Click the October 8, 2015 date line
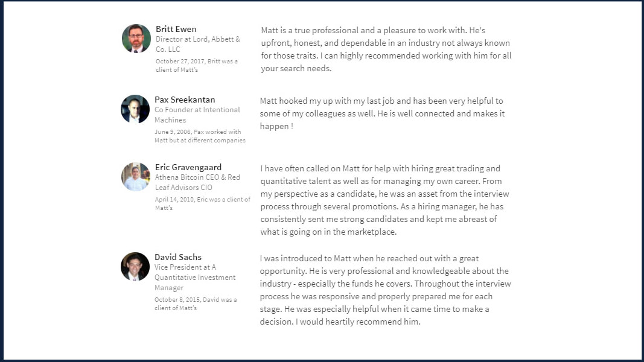The image size is (644, 362). pyautogui.click(x=196, y=303)
